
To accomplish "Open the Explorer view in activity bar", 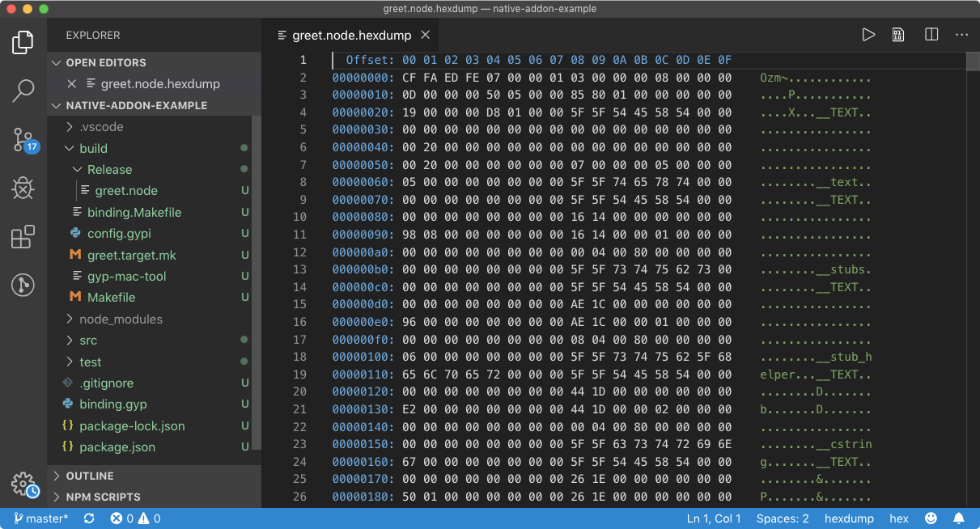I will pos(23,42).
